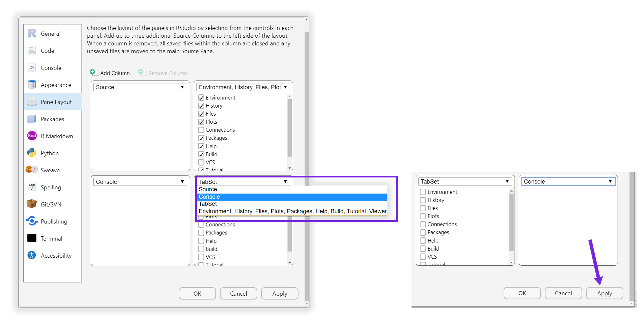Open the Accessibility options category
Viewport: 644px width, 324px height.
tap(53, 255)
